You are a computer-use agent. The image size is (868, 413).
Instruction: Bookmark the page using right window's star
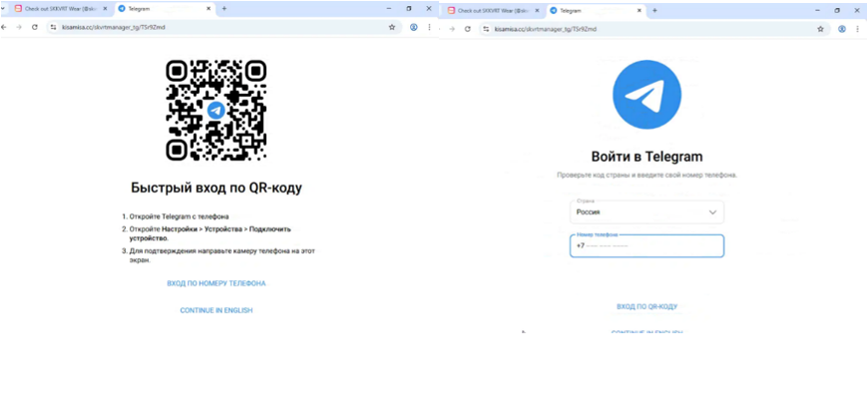(821, 29)
